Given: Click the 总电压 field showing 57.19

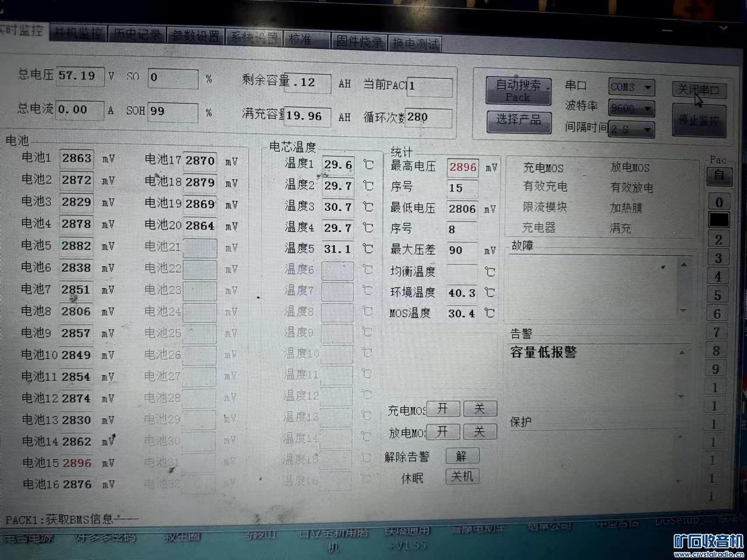Looking at the screenshot, I should click(81, 76).
